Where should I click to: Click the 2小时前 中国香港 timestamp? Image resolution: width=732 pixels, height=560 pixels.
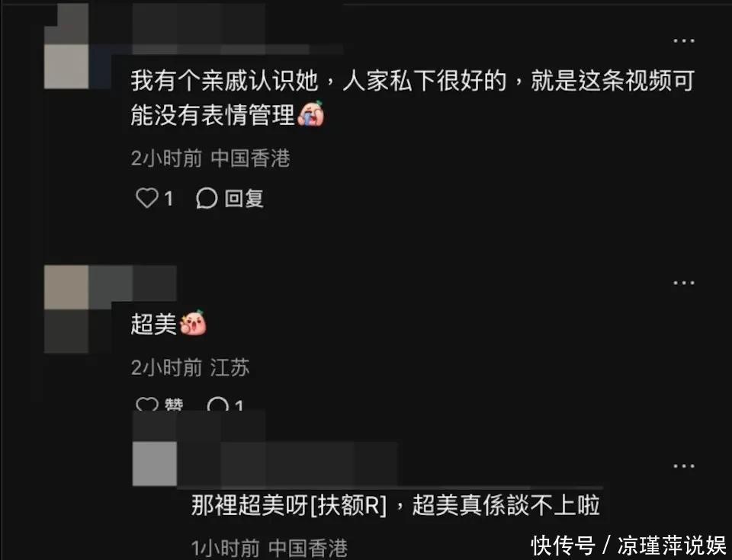[210, 158]
